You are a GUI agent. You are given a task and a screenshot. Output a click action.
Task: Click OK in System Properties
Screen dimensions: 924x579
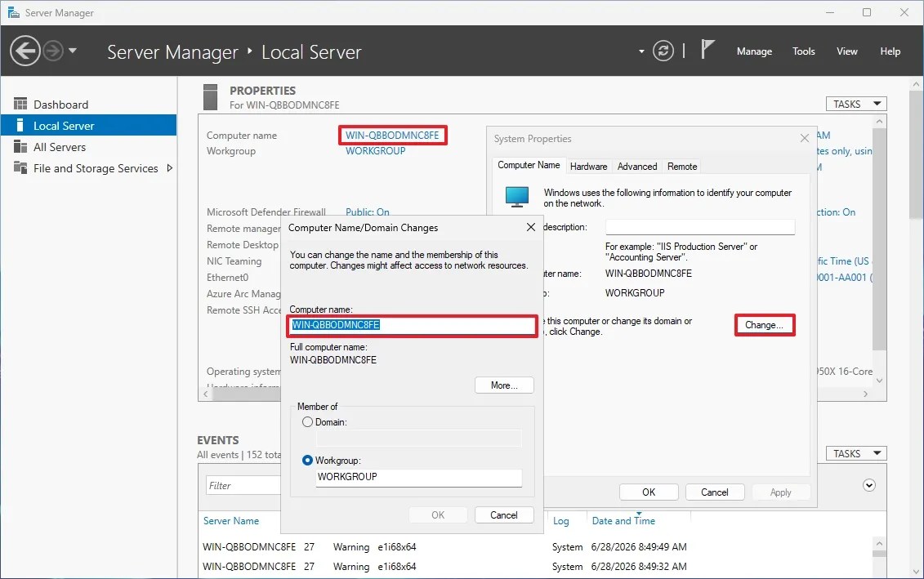(649, 492)
